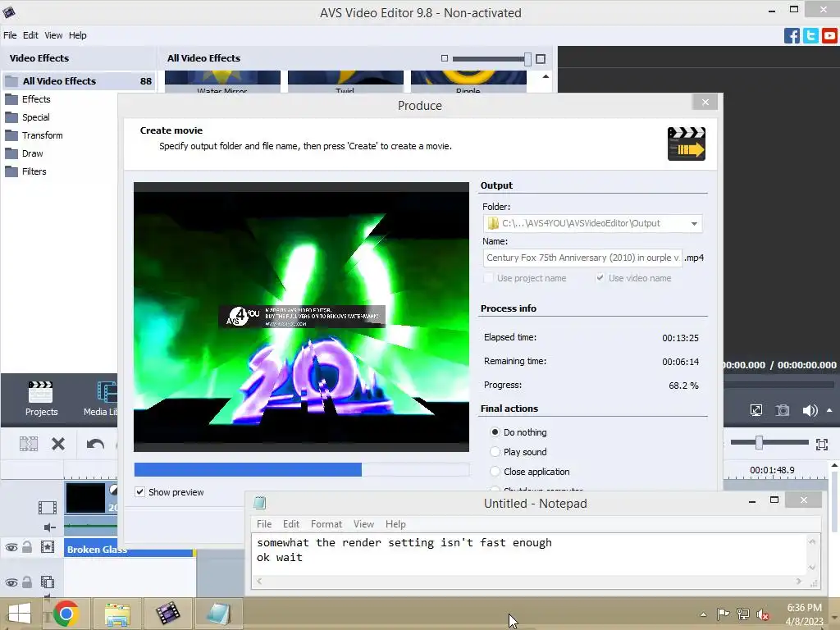The width and height of the screenshot is (840, 630).
Task: Open the Format menu in Notepad
Action: [326, 524]
